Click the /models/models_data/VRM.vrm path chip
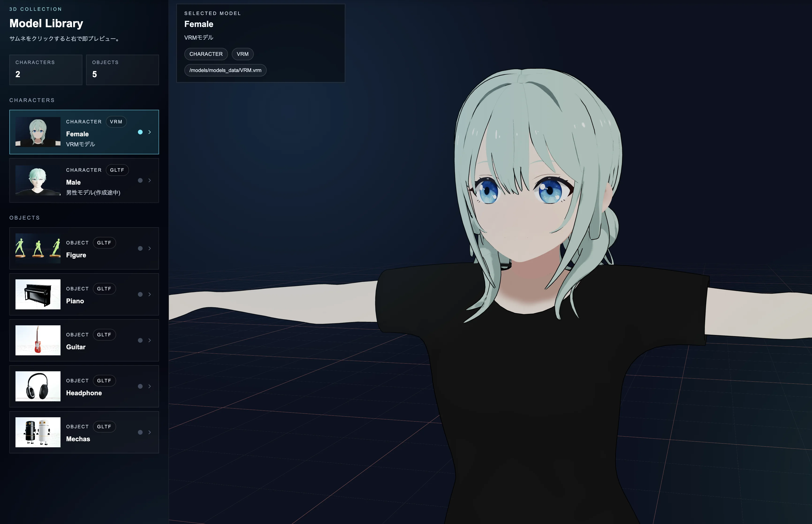 tap(225, 70)
